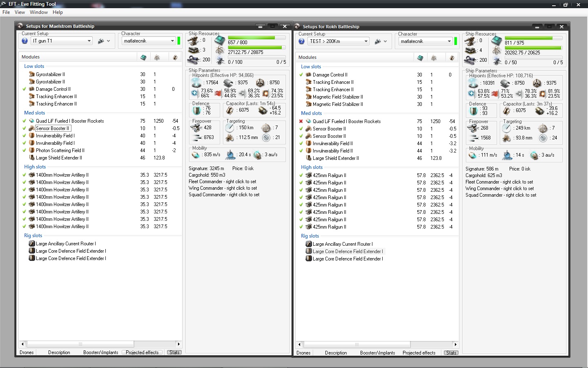Click the Stats button in Maelstrom window
Viewport: 588px width, 368px height.
(x=174, y=352)
